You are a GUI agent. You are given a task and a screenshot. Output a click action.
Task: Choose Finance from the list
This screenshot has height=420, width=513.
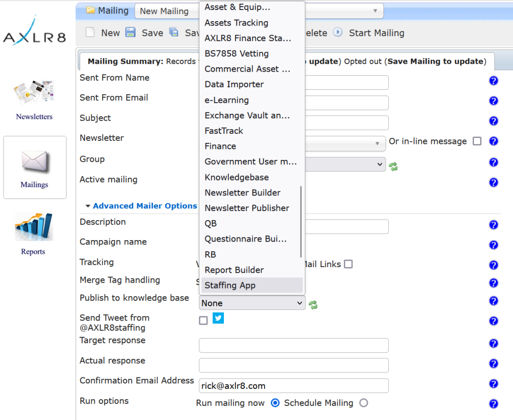click(252, 146)
